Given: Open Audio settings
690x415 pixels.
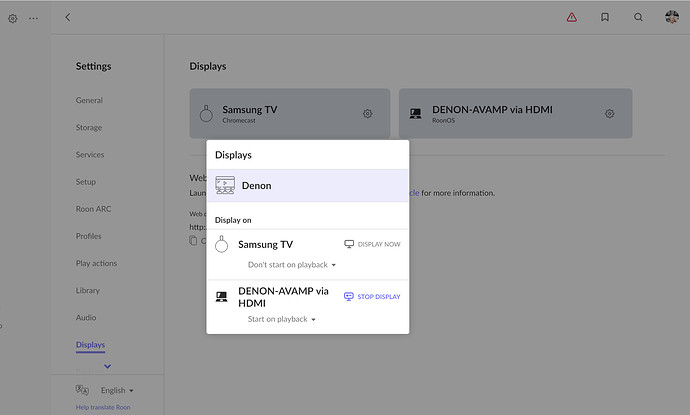Looking at the screenshot, I should [86, 318].
